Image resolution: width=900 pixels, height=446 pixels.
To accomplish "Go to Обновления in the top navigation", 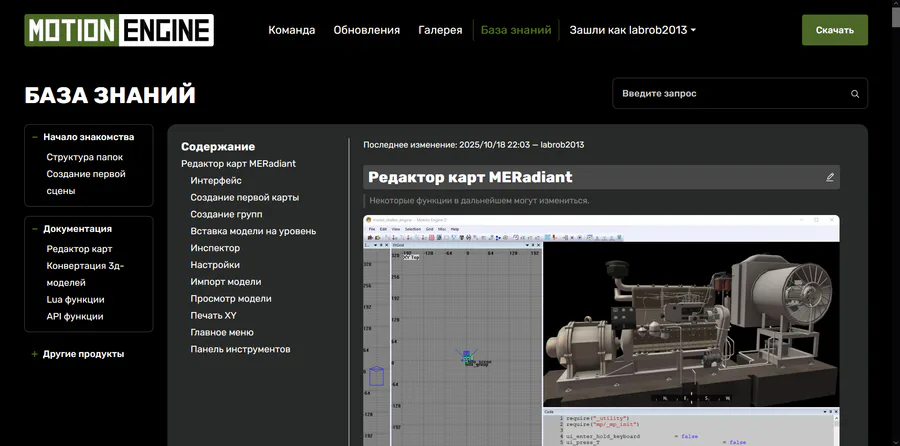I will click(366, 30).
